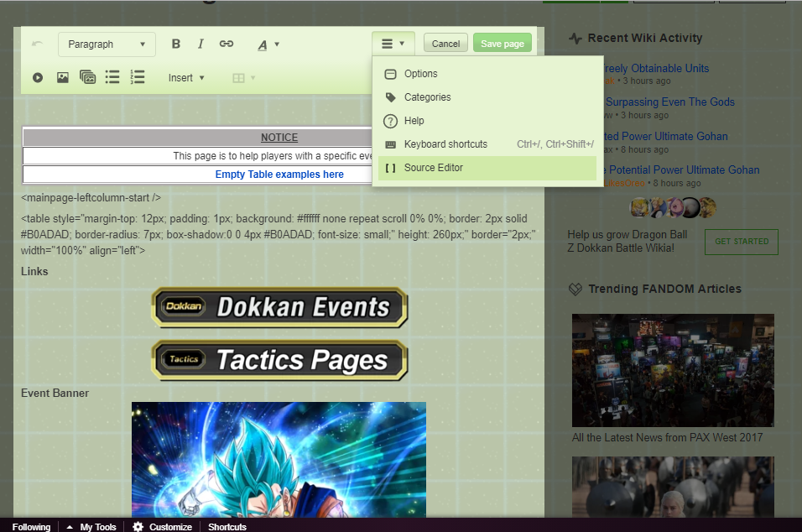Image resolution: width=802 pixels, height=532 pixels.
Task: Choose Help in the dropdown menu
Action: point(487,121)
